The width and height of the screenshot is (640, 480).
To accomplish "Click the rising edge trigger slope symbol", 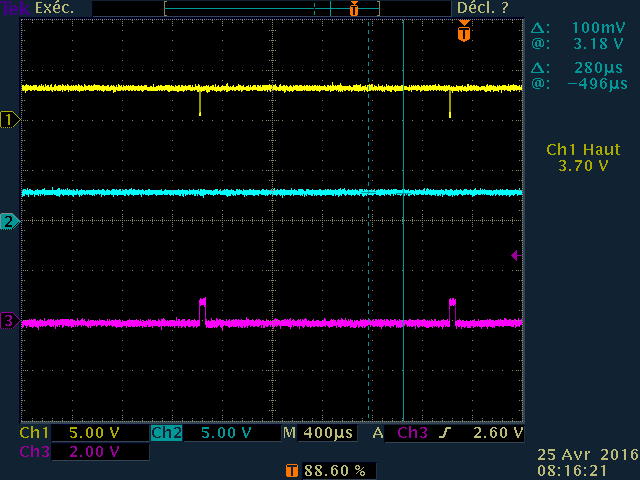I will 445,433.
